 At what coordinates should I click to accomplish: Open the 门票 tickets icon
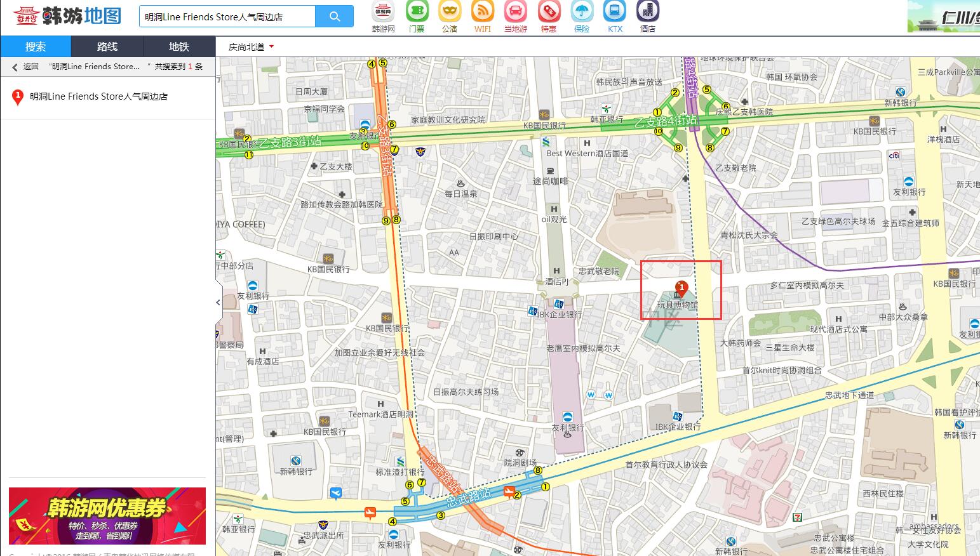(x=417, y=11)
